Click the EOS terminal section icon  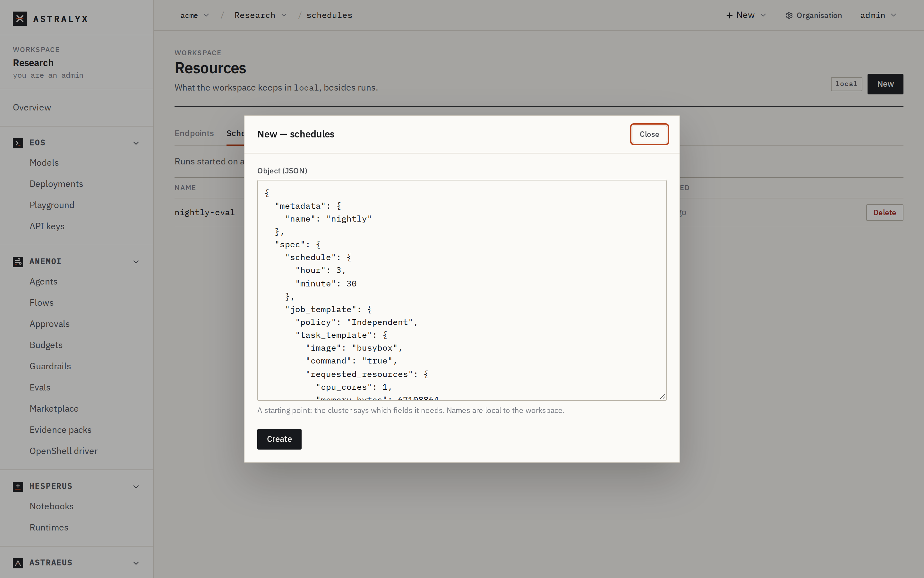point(18,143)
